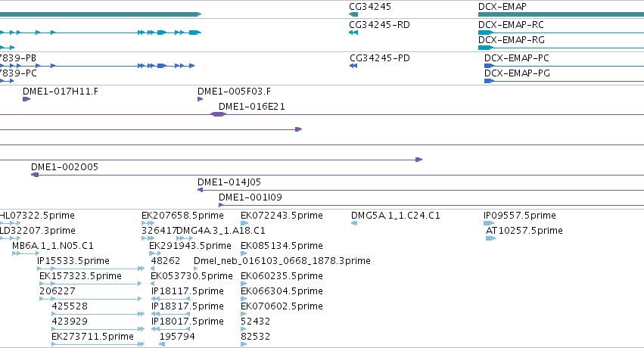Click the DCX-EMAP gene label

tap(502, 7)
